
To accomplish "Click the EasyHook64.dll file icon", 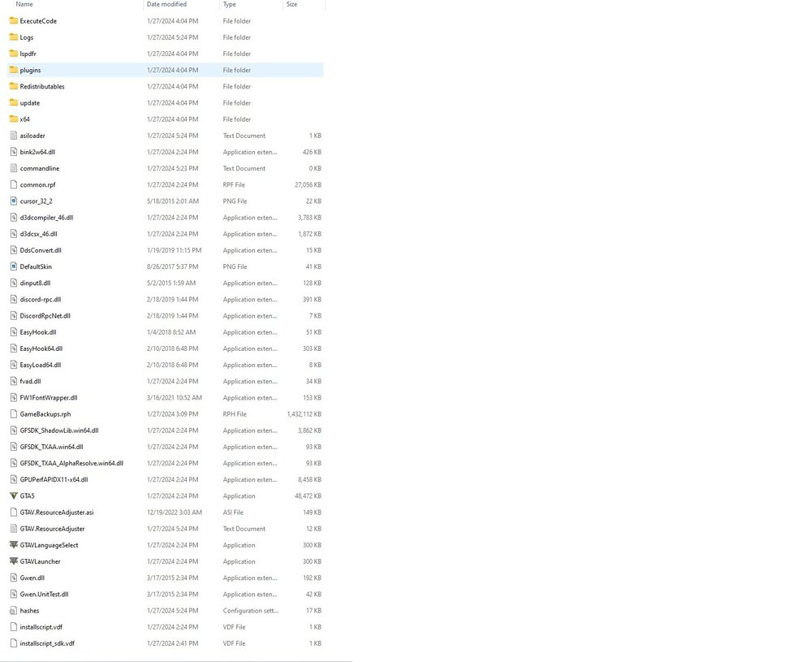I will (14, 348).
